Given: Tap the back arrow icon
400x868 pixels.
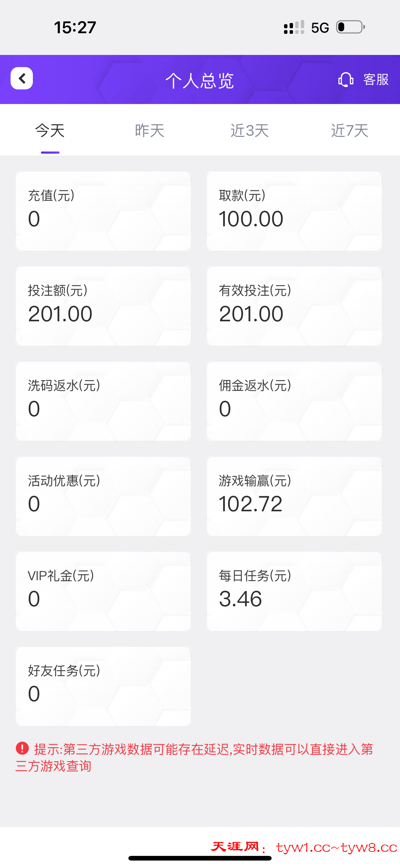Looking at the screenshot, I should 22,79.
